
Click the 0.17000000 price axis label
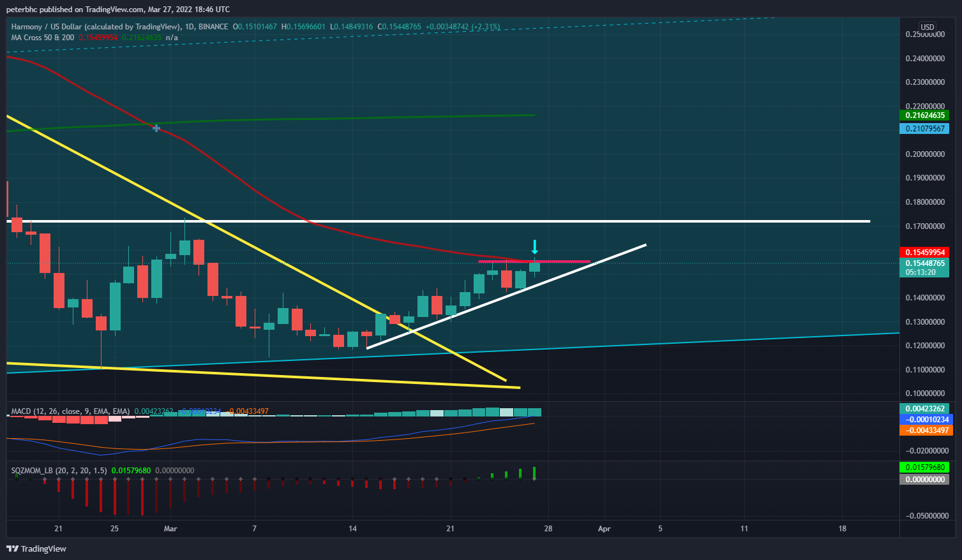[x=925, y=226]
